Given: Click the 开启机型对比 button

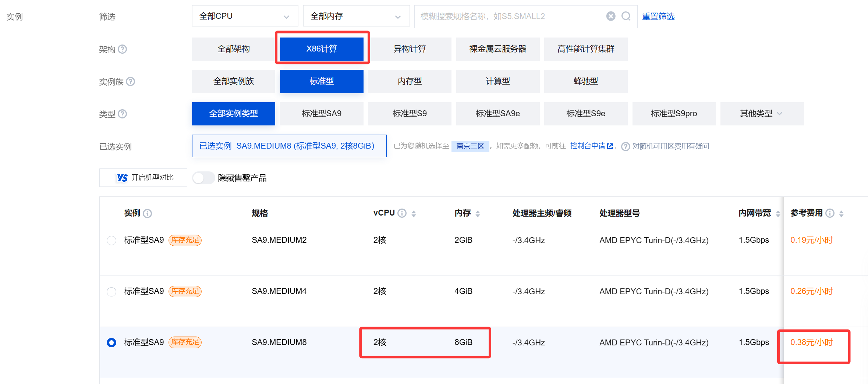Looking at the screenshot, I should (x=143, y=178).
